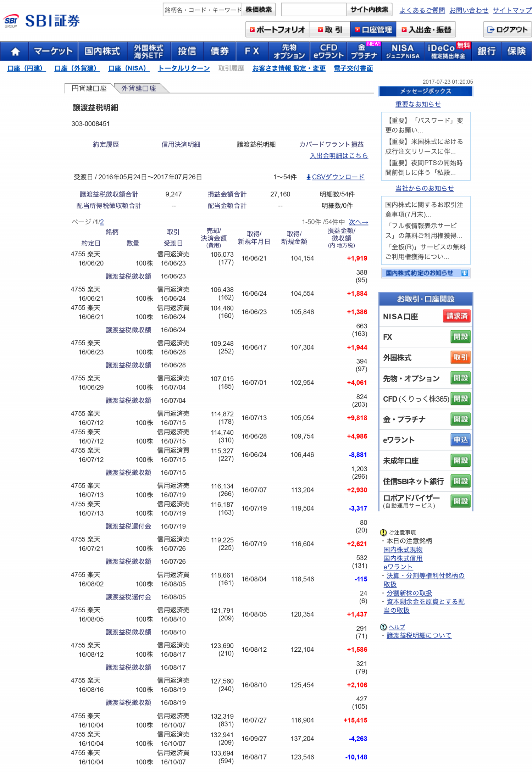Click the CSVダウンロード link
Viewport: 532px width, 774px height.
click(338, 177)
